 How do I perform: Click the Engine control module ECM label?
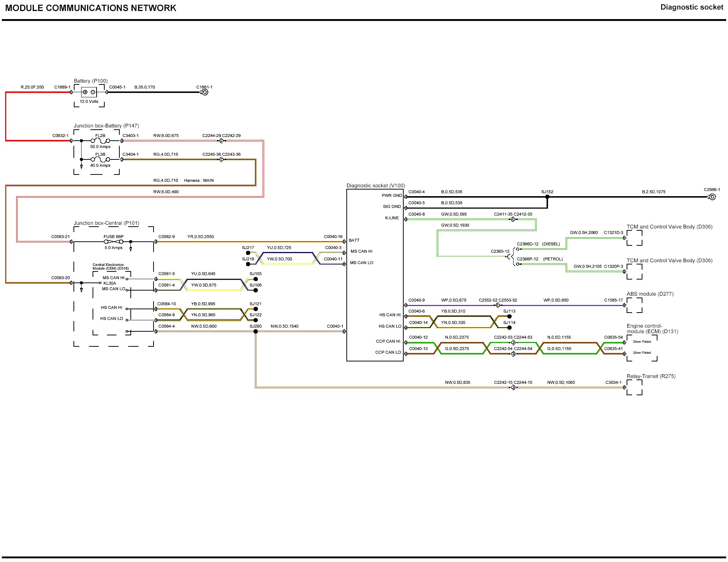(x=652, y=328)
